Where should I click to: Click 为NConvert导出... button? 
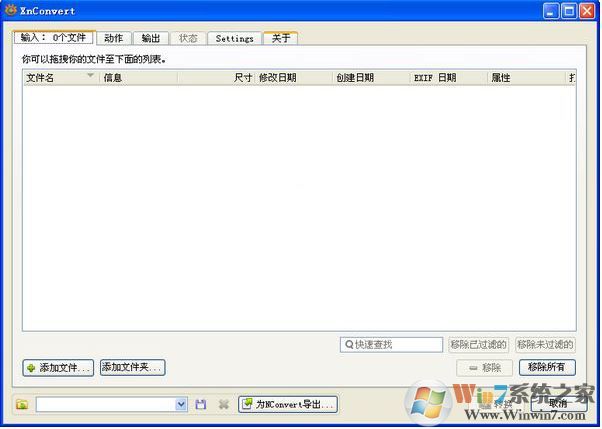point(288,404)
